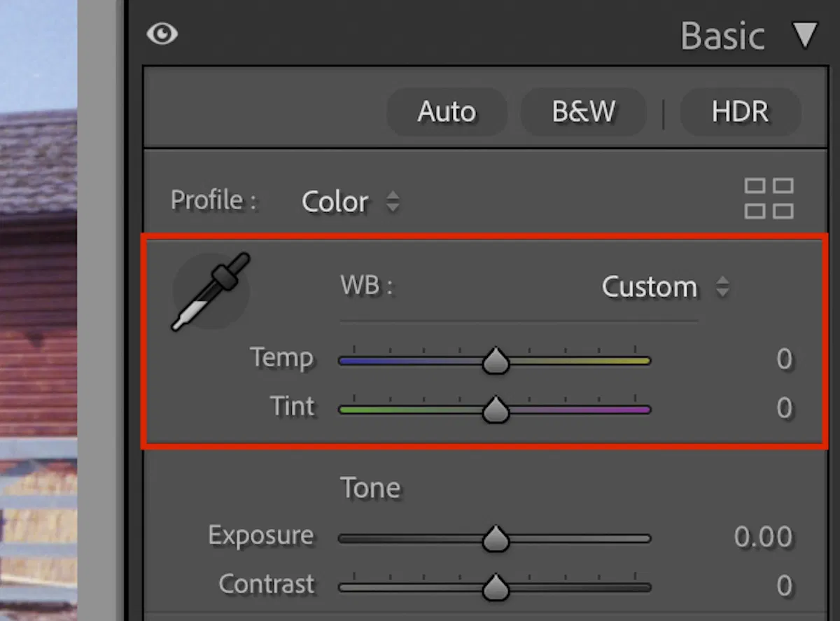
Task: Open the Profile Browser grid icon
Action: [769, 198]
